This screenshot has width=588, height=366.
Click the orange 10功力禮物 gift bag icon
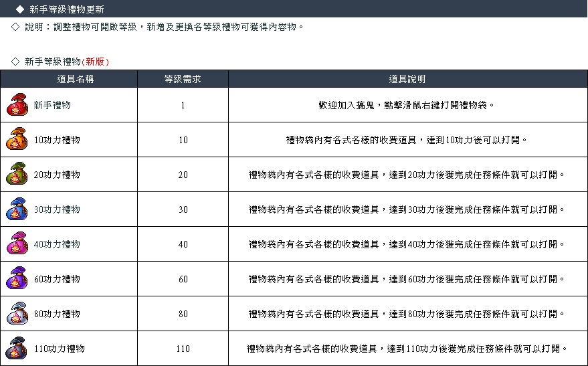(17, 139)
